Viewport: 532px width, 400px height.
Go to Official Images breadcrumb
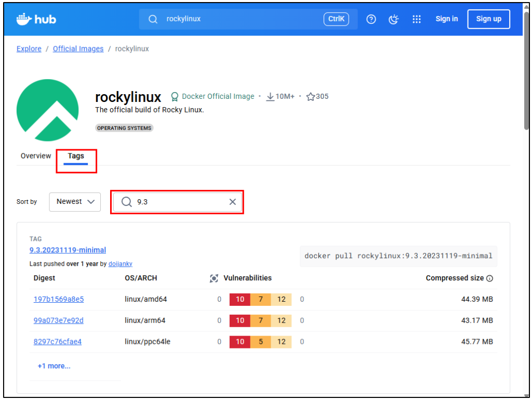click(x=78, y=49)
